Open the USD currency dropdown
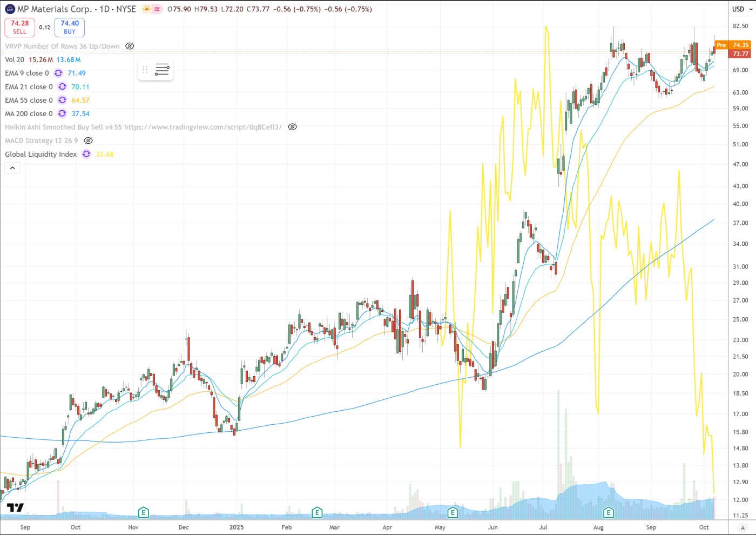The width and height of the screenshot is (756, 535). point(742,9)
